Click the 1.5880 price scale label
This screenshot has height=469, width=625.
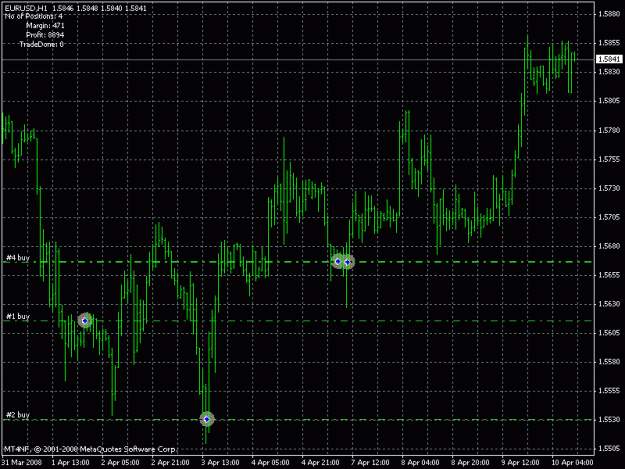tap(609, 14)
